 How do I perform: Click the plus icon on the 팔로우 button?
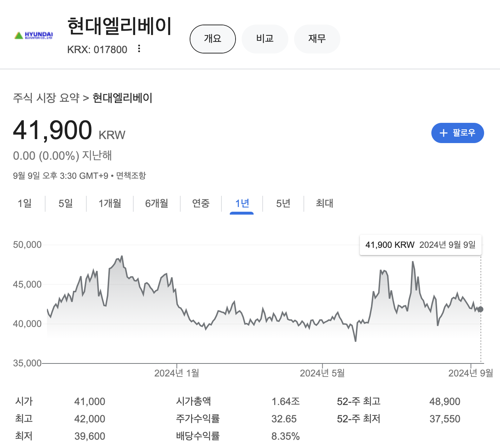pyautogui.click(x=443, y=133)
